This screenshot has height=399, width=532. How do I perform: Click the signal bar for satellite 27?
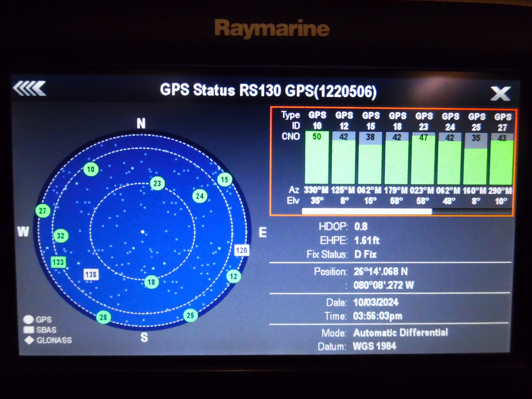tap(501, 159)
